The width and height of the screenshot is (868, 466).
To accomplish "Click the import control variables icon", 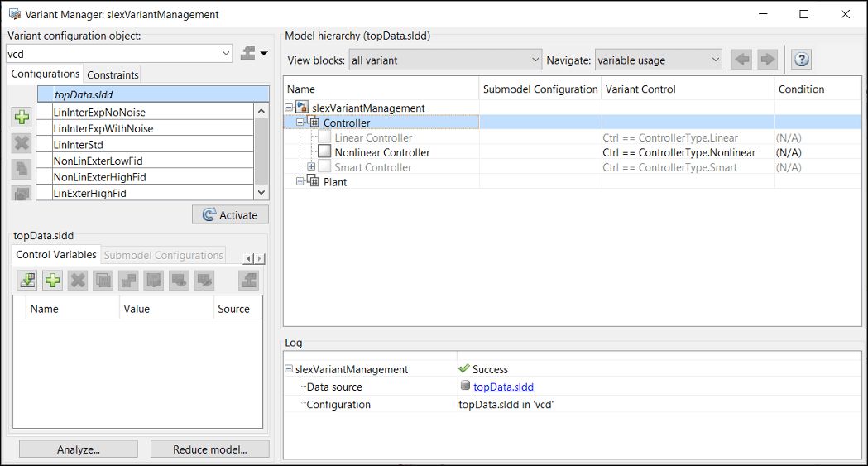I will pyautogui.click(x=28, y=281).
